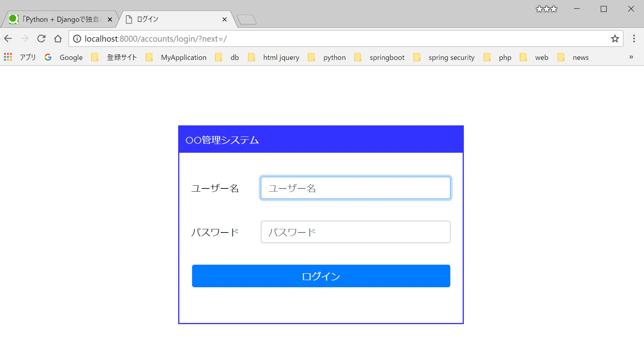The image size is (644, 344).
Task: Click the browser back arrow
Action: tap(8, 38)
